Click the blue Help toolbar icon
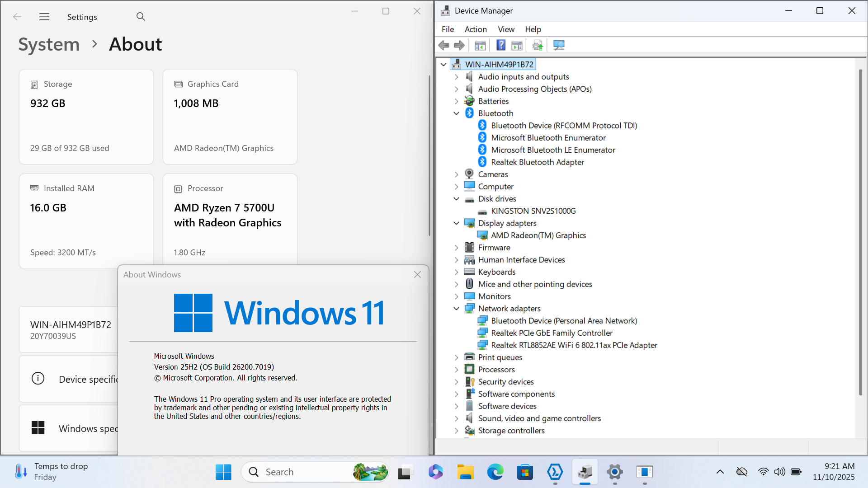The height and width of the screenshot is (488, 868). (501, 45)
